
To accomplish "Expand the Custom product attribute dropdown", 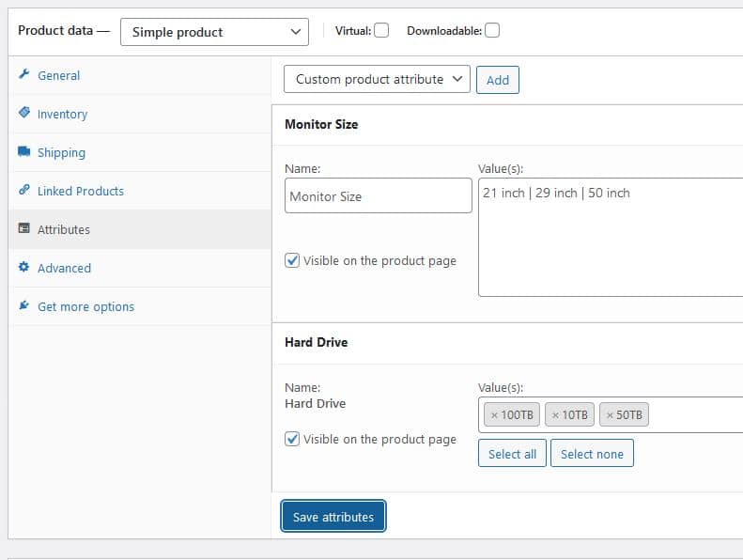I will click(377, 79).
